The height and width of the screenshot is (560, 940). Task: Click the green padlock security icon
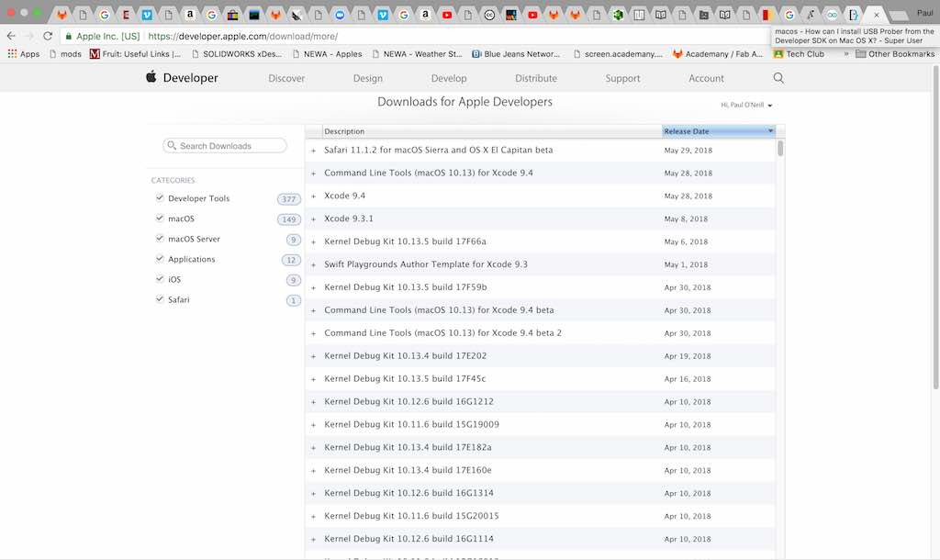[68, 36]
